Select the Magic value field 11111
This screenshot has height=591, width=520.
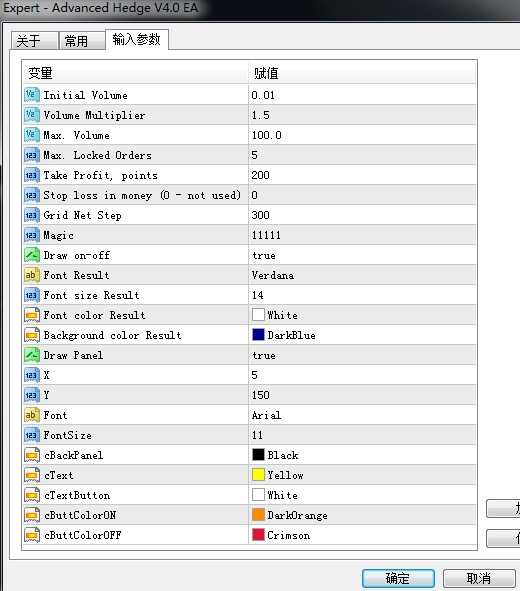362,235
